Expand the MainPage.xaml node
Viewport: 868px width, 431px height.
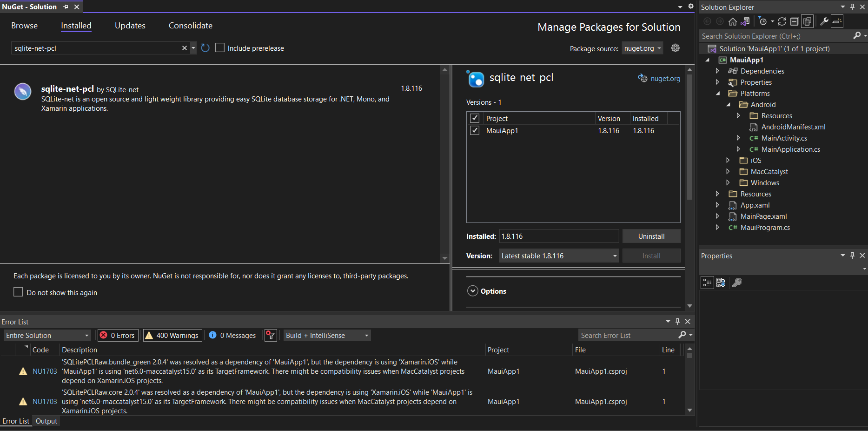coord(717,216)
